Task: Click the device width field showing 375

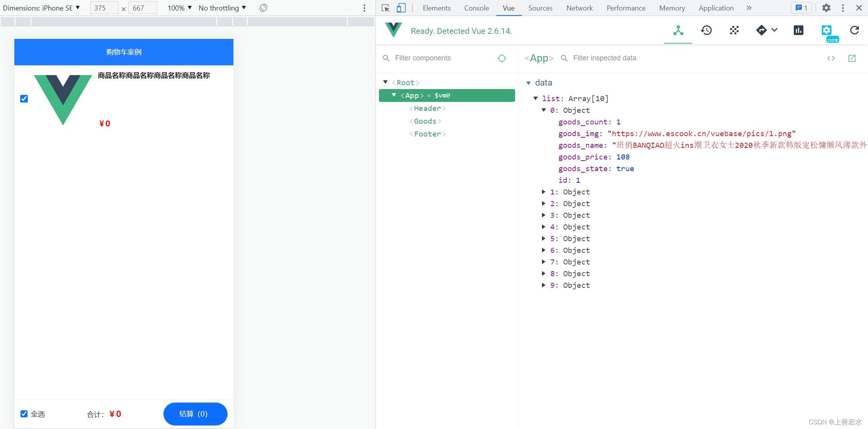Action: point(104,8)
